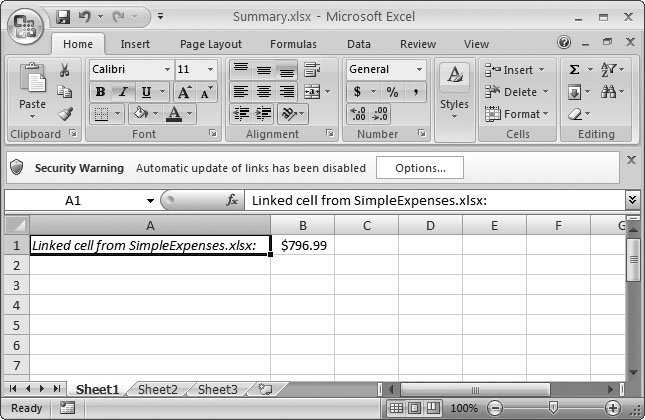645x420 pixels.
Task: Wrap text in the cell
Action: [312, 70]
